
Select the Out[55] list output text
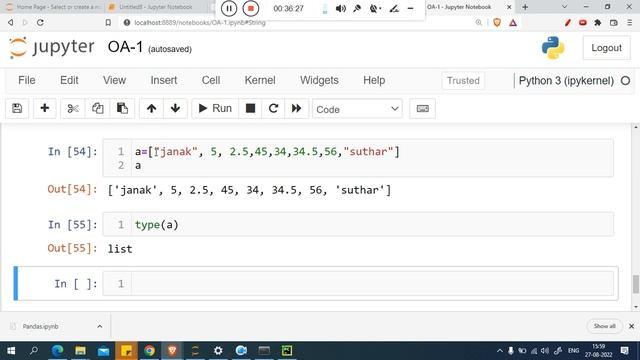(120, 249)
